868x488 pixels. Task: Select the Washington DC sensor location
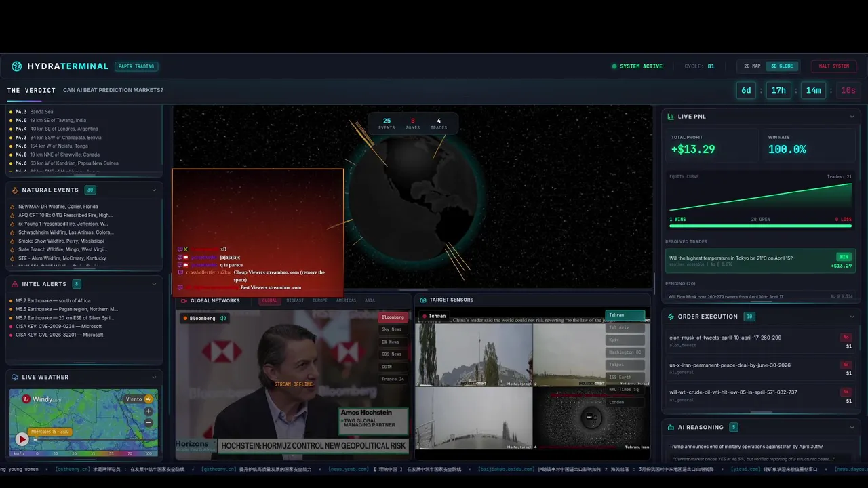(625, 352)
